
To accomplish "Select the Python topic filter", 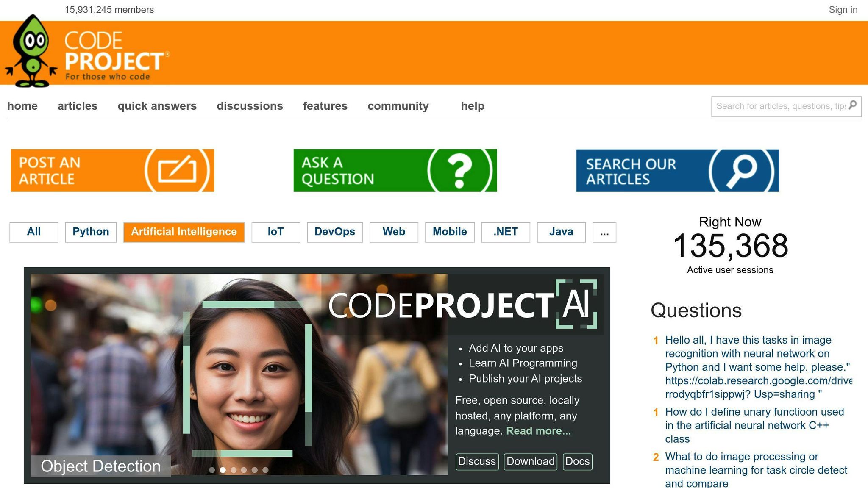I will (91, 232).
